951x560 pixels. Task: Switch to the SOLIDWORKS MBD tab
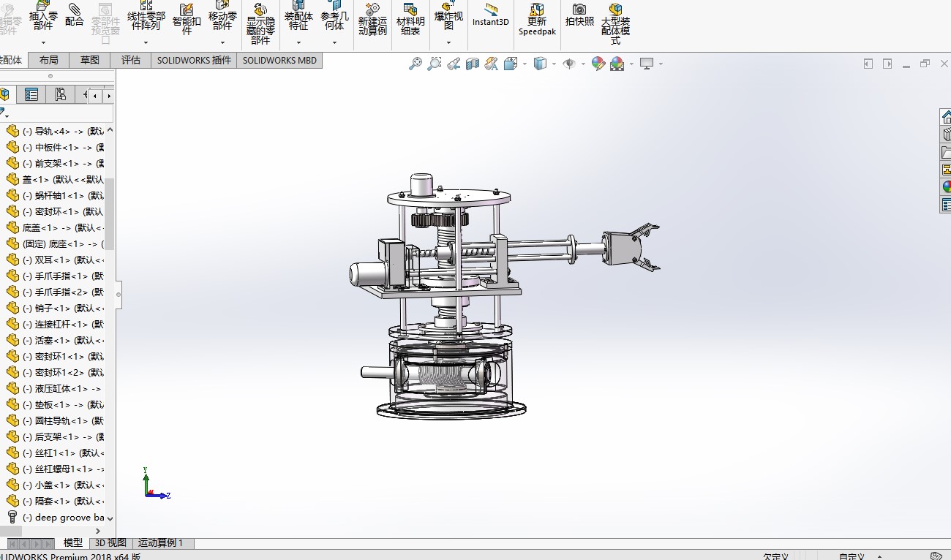click(x=279, y=60)
